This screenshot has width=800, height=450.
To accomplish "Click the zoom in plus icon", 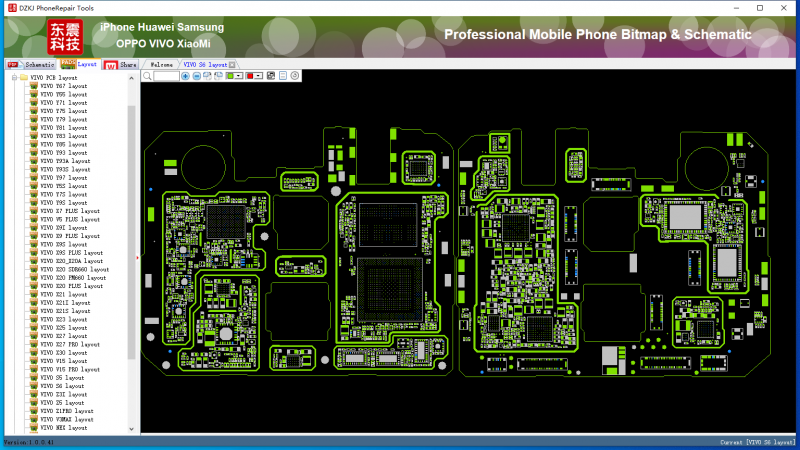I will tap(185, 76).
